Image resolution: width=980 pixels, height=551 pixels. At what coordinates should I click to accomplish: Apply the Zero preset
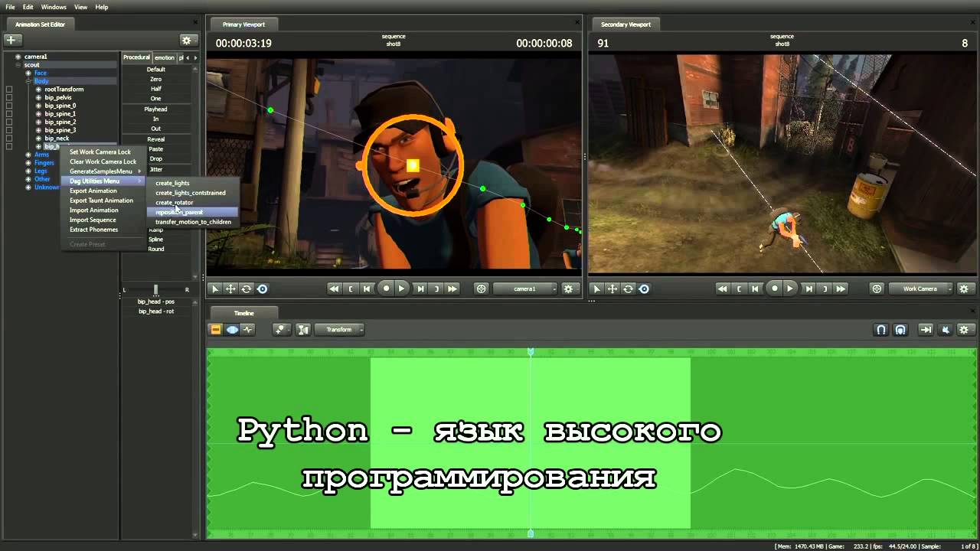(156, 80)
